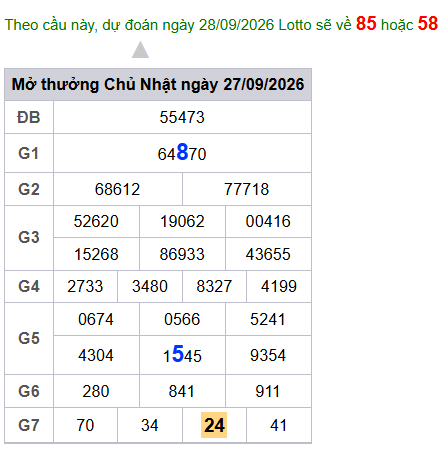This screenshot has height=450, width=447.
Task: Click the G3 number 19062
Action: [182, 221]
